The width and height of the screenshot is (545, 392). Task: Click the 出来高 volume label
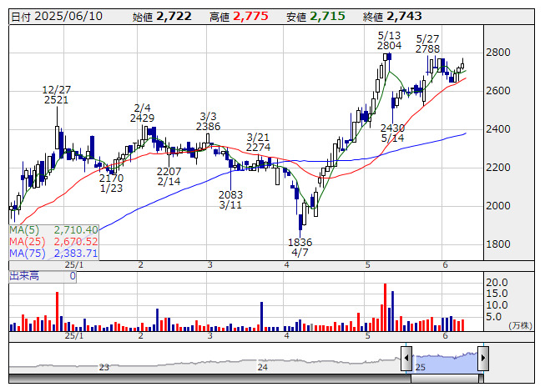tap(24, 276)
